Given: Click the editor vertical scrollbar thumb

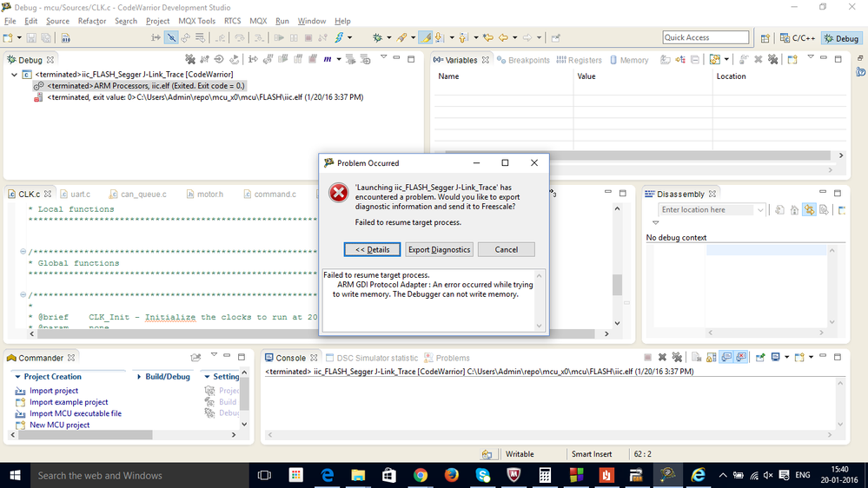Looking at the screenshot, I should [617, 285].
